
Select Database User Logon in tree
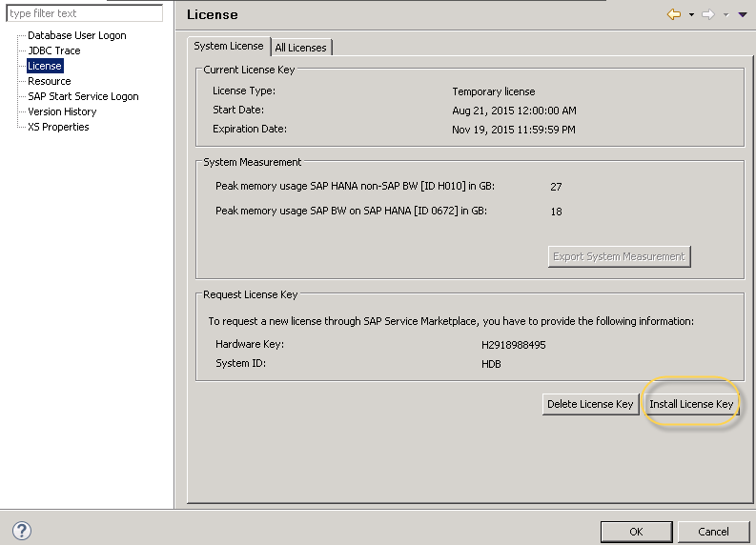(76, 35)
